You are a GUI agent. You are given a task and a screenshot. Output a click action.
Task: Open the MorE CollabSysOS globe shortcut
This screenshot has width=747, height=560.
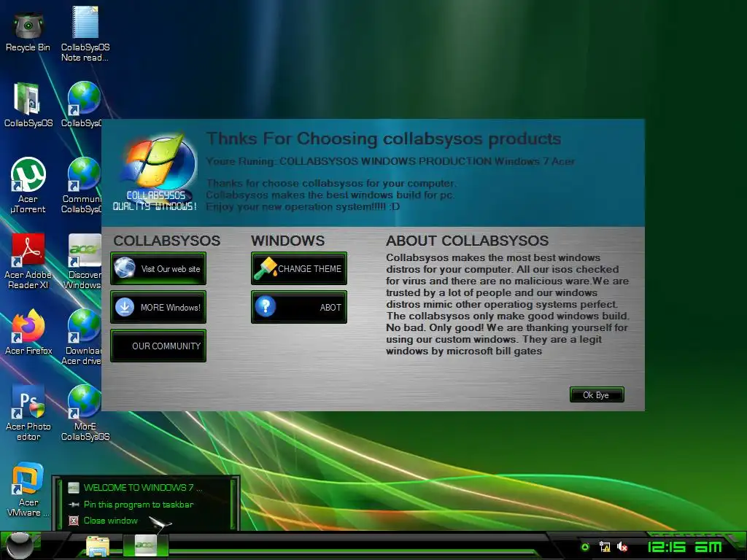pyautogui.click(x=85, y=413)
